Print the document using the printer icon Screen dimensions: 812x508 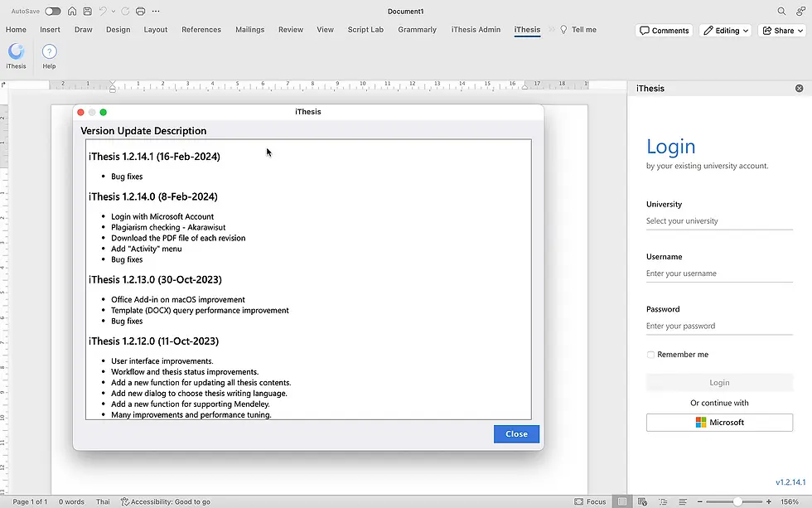[140, 11]
